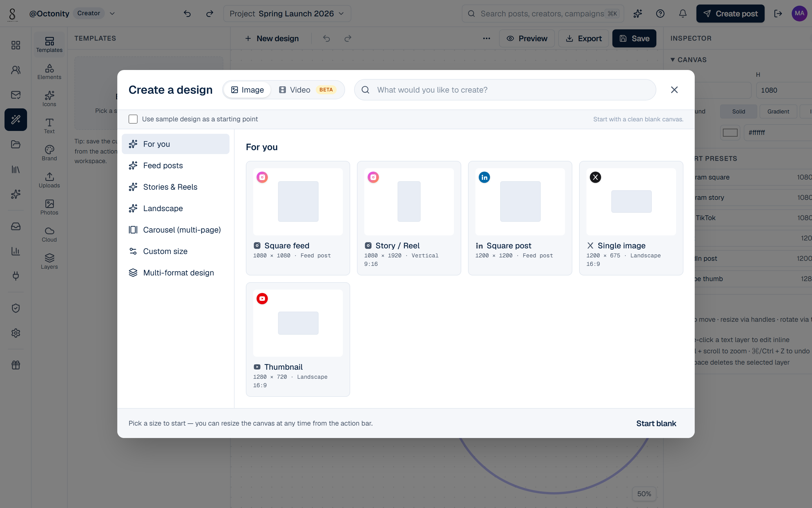The width and height of the screenshot is (812, 508).
Task: Open the settings gear icon
Action: (x=16, y=333)
